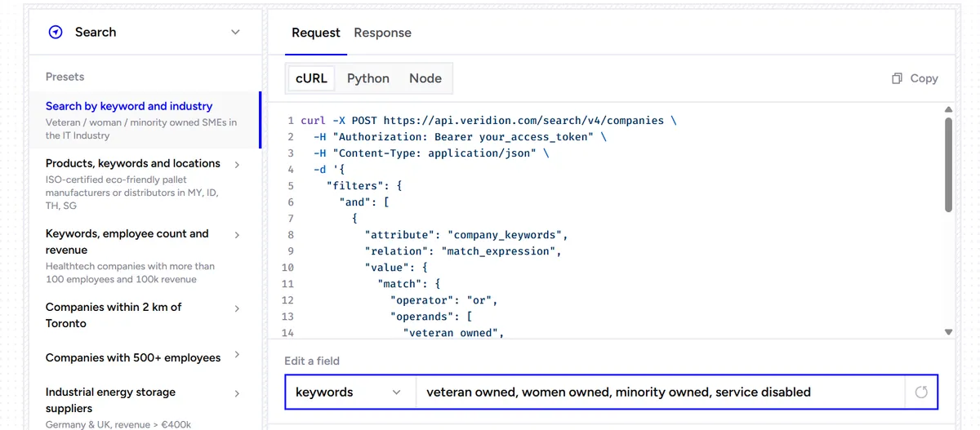Click the copy clipboard icon

(x=897, y=78)
